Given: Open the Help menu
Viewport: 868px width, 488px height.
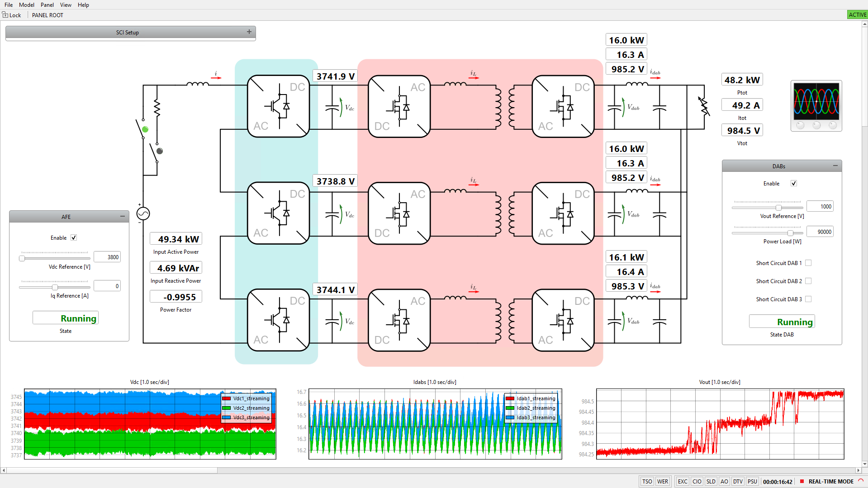Looking at the screenshot, I should [x=83, y=5].
